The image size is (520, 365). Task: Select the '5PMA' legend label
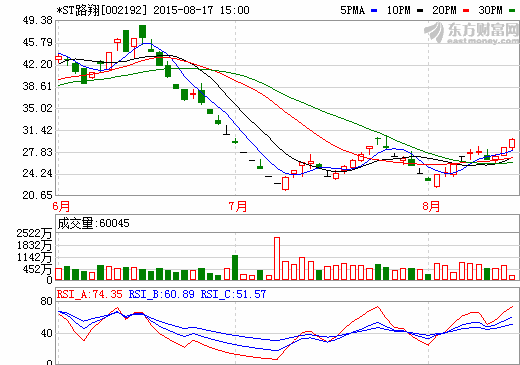[x=352, y=10]
